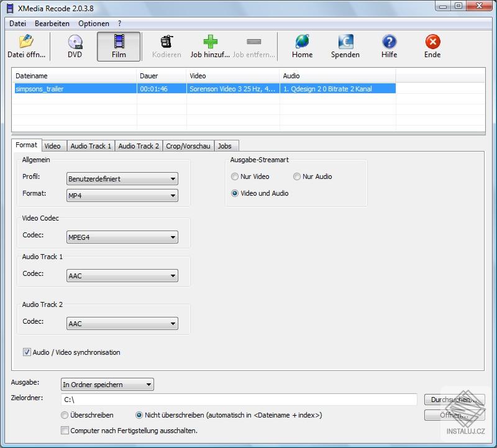Click the Job hinzufügen icon

pyautogui.click(x=209, y=45)
